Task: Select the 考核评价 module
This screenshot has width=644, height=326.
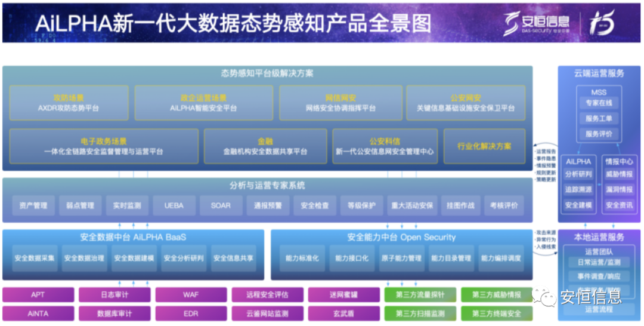Action: tap(504, 205)
